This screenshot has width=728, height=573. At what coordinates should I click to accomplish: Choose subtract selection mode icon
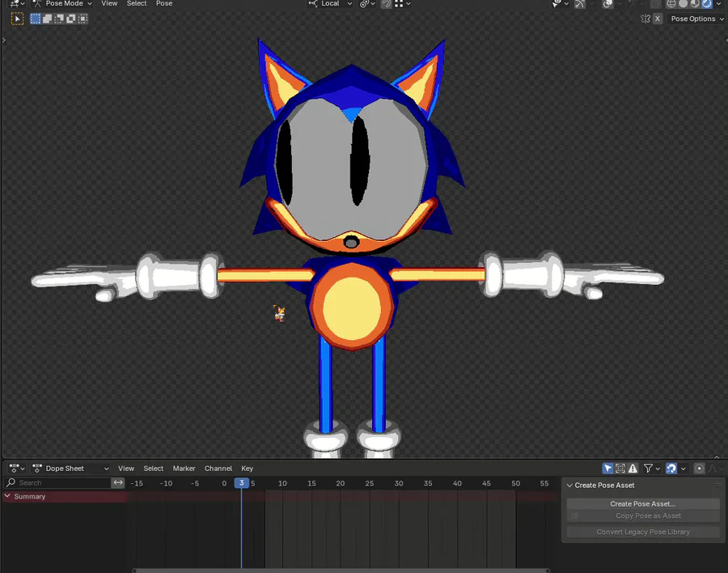59,19
